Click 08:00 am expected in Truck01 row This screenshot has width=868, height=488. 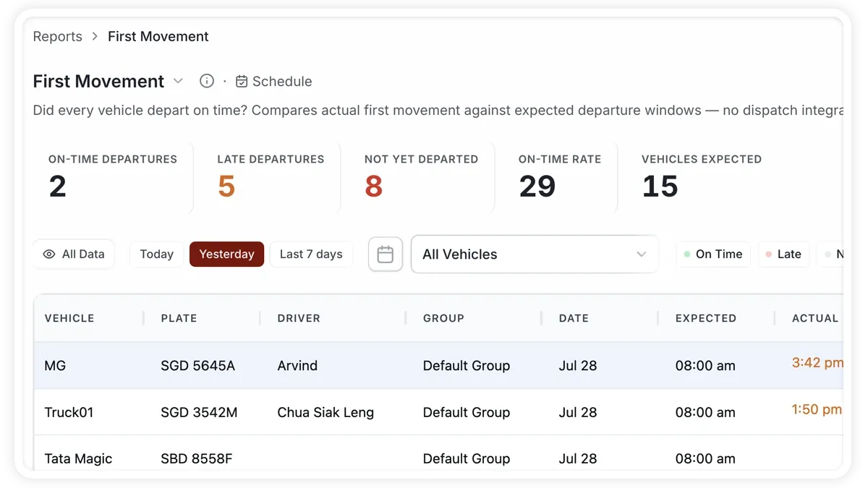coord(705,412)
